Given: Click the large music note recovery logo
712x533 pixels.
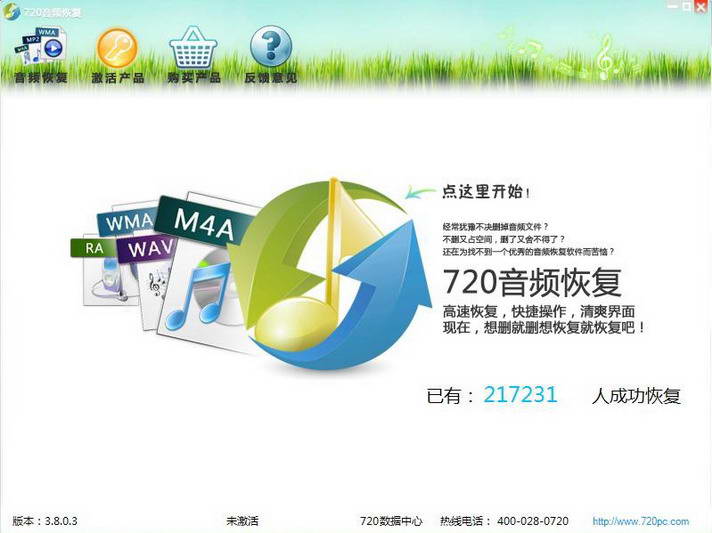Looking at the screenshot, I should pyautogui.click(x=329, y=272).
